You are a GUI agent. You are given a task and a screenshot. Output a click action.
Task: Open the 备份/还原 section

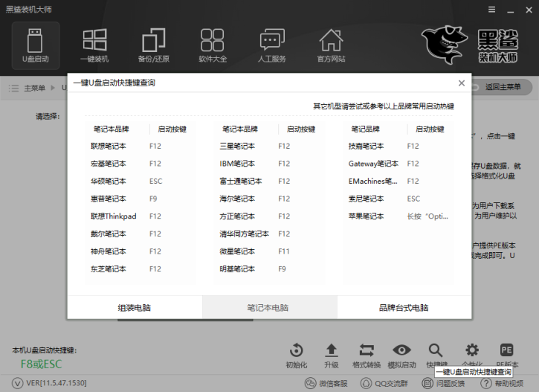pyautogui.click(x=153, y=45)
